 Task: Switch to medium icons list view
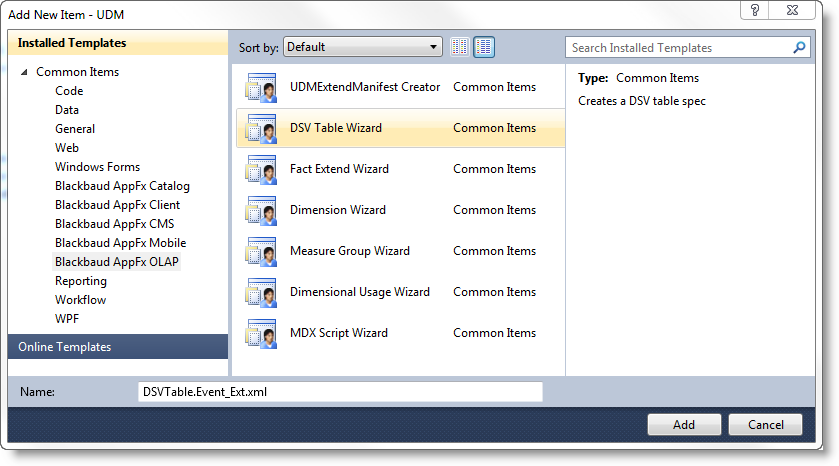point(484,47)
